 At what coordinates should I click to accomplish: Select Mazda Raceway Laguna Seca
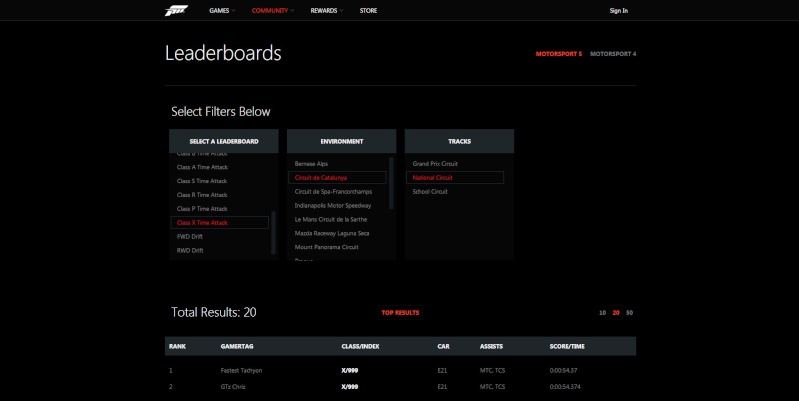(332, 233)
